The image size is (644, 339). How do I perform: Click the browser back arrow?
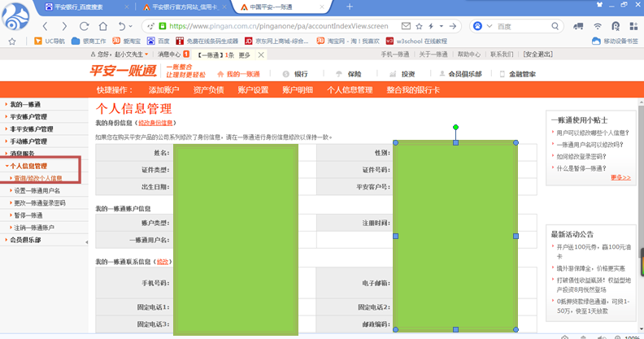point(46,26)
